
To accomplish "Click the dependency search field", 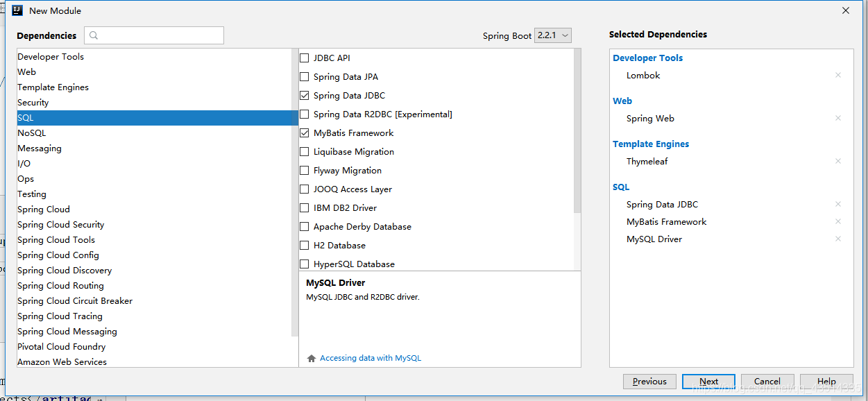I will pos(154,35).
